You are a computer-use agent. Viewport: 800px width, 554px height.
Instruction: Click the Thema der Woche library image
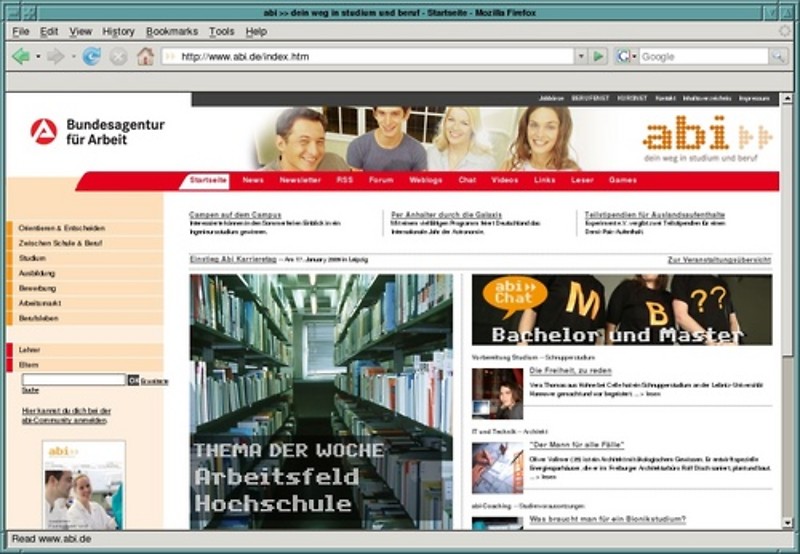[x=321, y=402]
